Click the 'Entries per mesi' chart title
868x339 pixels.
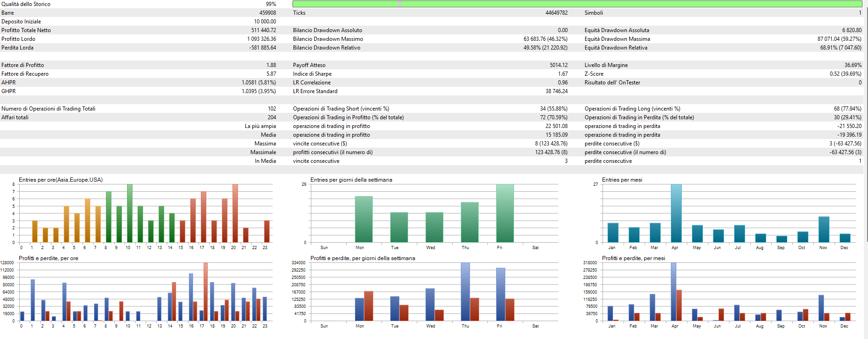[622, 180]
